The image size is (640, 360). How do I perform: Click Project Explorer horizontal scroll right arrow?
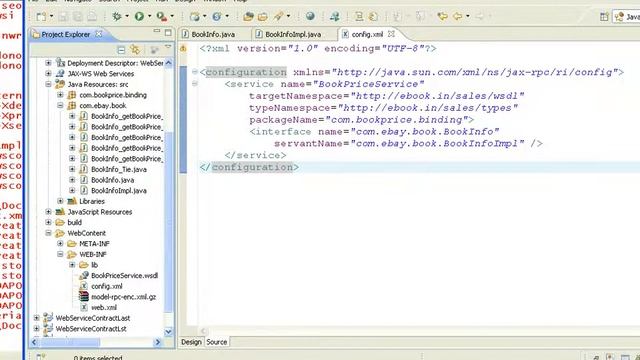pyautogui.click(x=158, y=342)
